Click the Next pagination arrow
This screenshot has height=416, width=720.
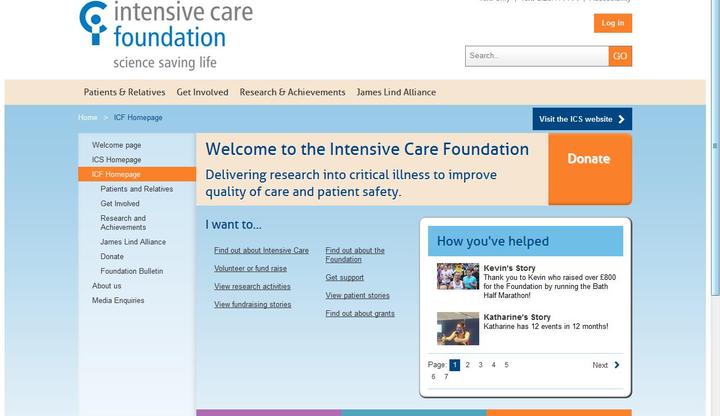617,365
